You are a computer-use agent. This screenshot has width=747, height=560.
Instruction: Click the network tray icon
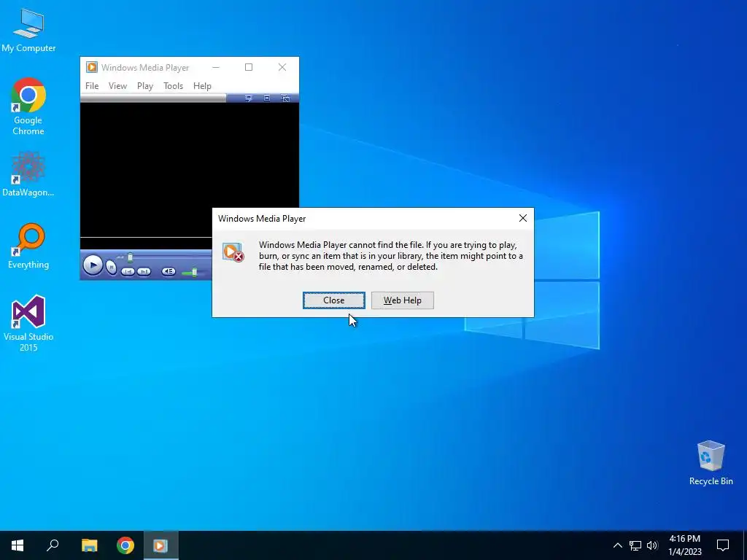[635, 545]
